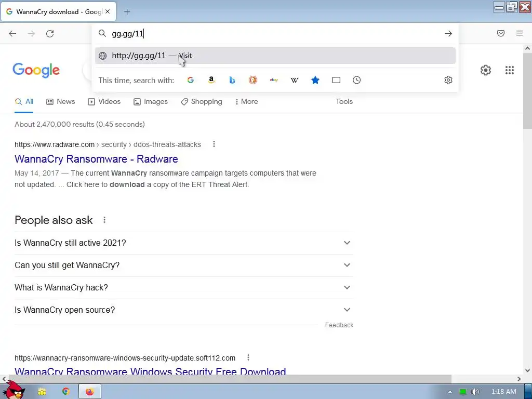Switch to Videos results

pyautogui.click(x=104, y=102)
